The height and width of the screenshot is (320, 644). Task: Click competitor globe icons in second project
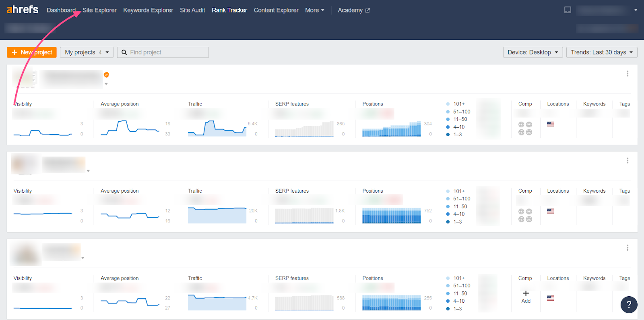coord(525,216)
